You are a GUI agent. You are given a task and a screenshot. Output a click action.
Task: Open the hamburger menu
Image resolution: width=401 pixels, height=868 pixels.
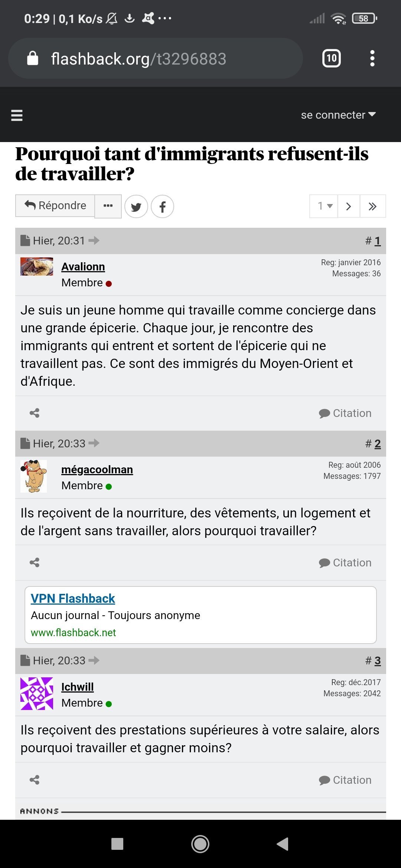tap(17, 115)
